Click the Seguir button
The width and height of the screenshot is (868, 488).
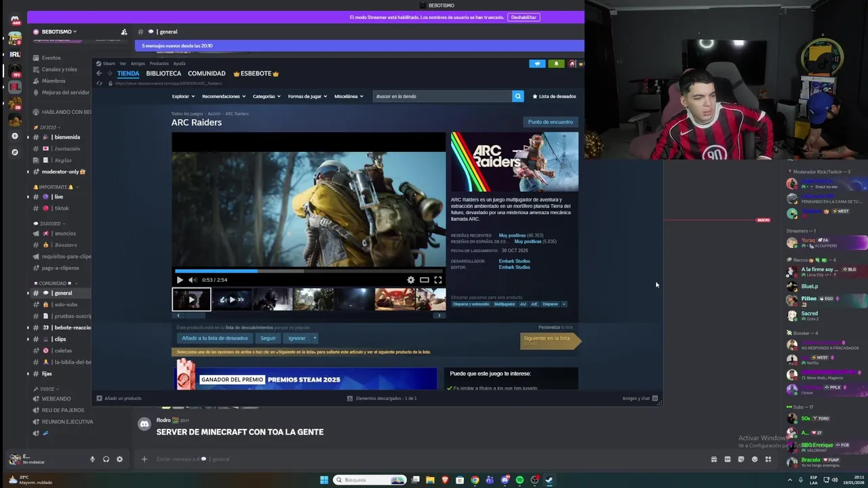[268, 338]
